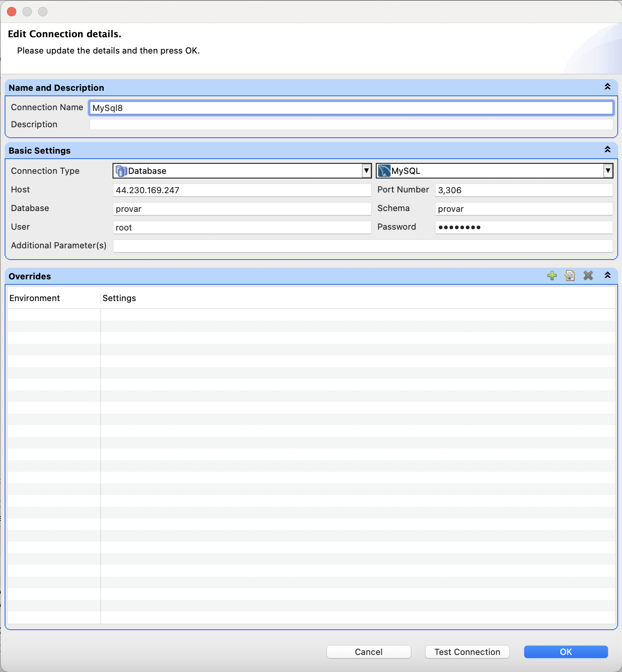Add a new environment override
Screen dimensions: 622x672
coord(553,275)
